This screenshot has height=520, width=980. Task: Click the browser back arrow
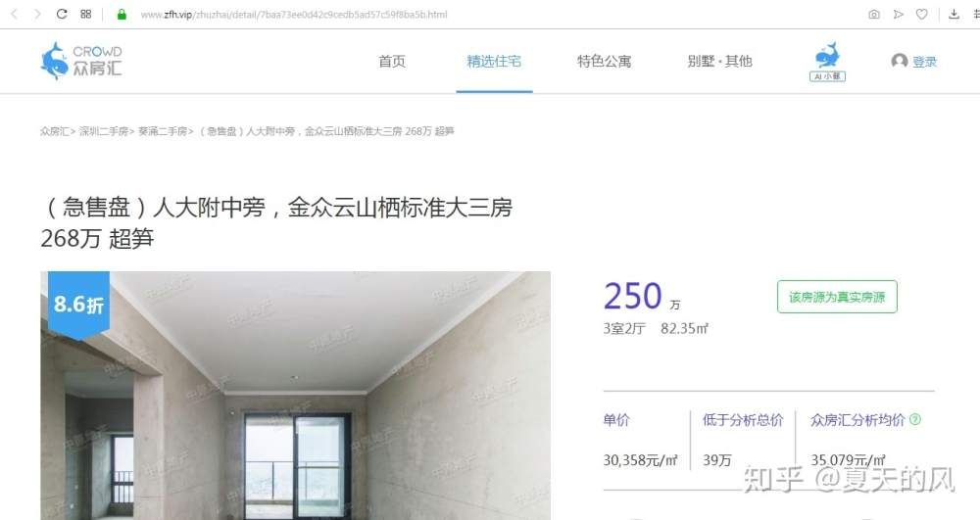coord(15,14)
